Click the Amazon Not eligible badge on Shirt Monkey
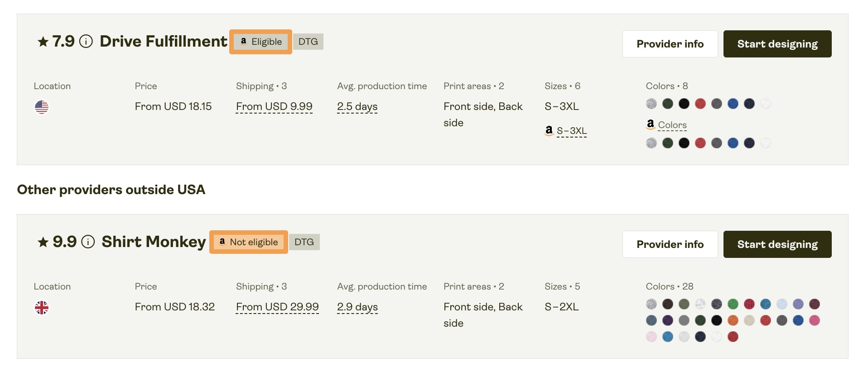868x371 pixels. coord(248,242)
